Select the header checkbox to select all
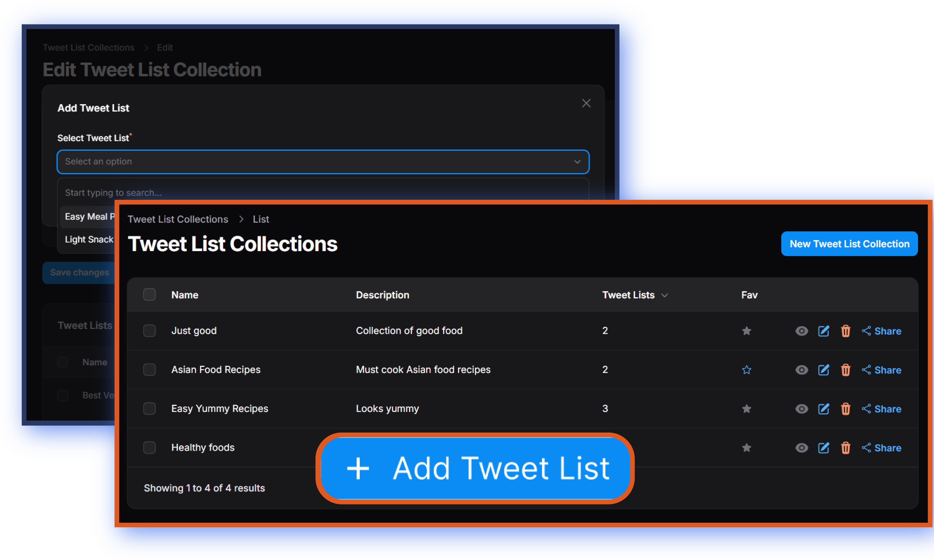The height and width of the screenshot is (560, 934). coord(150,295)
